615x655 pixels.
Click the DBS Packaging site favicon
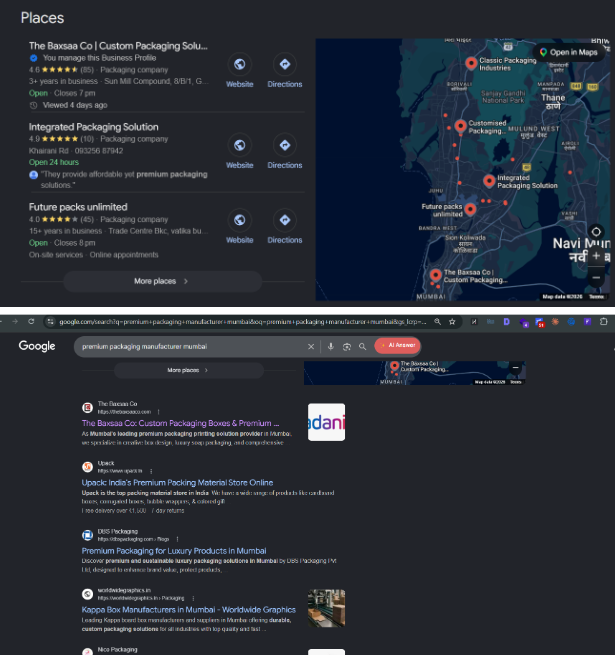[87, 535]
